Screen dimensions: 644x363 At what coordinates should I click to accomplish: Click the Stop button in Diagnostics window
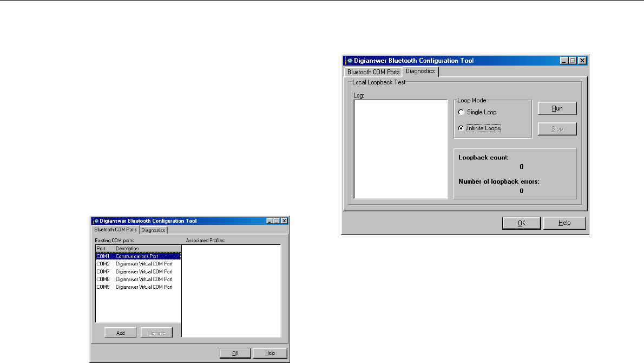click(557, 128)
